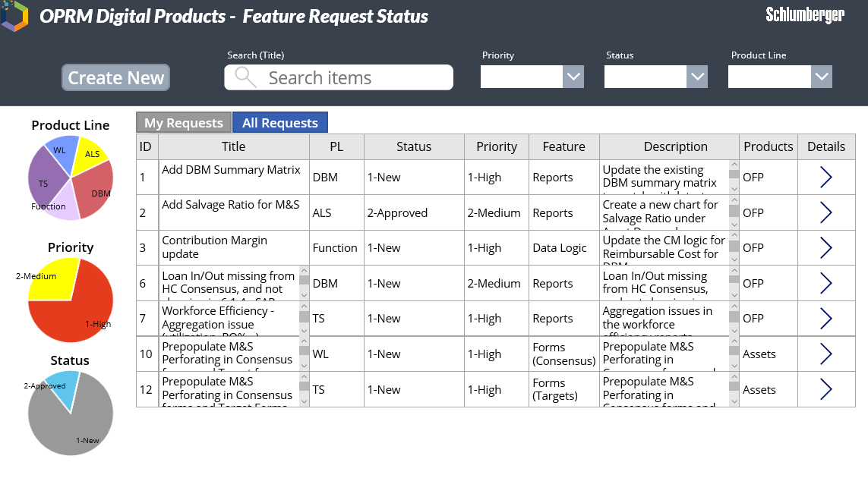The image size is (868, 478).
Task: Open details arrow for Contribution Margin update
Action: point(826,248)
